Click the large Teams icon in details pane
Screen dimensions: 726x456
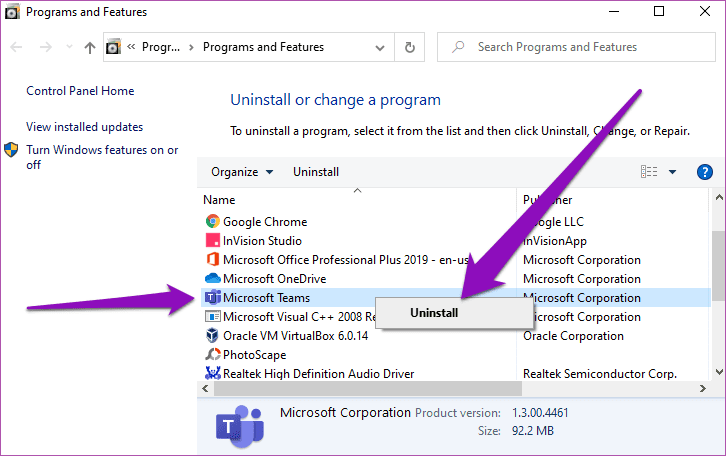(x=240, y=426)
